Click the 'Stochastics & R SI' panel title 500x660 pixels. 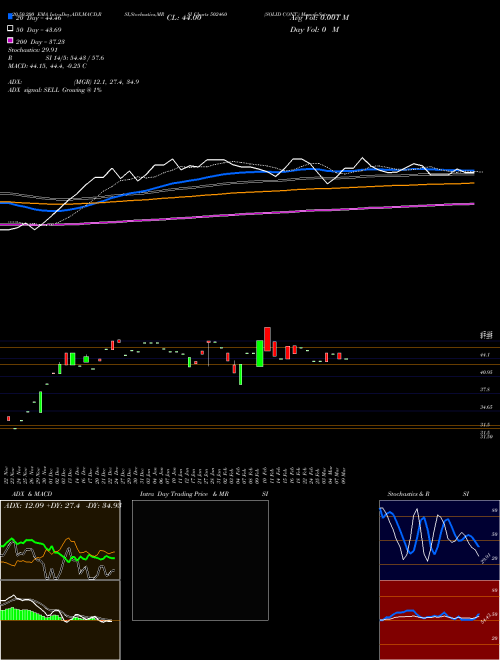click(428, 494)
